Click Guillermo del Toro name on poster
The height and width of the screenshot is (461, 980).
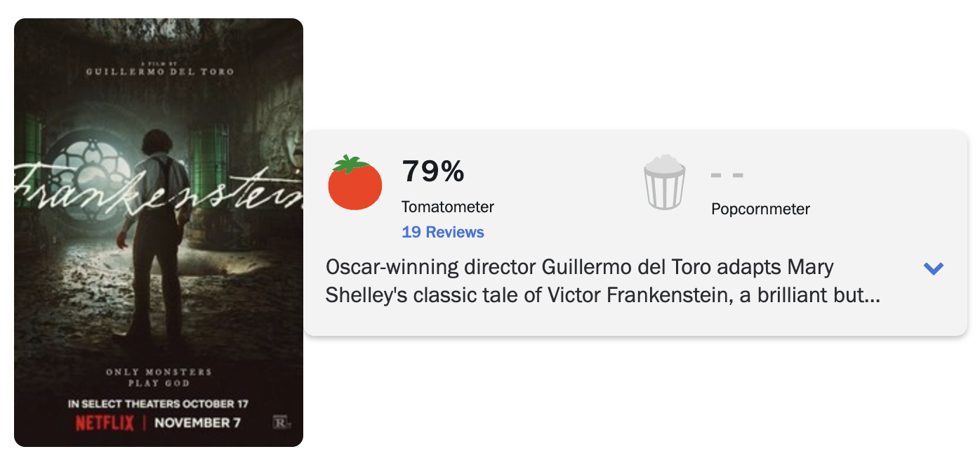point(159,71)
